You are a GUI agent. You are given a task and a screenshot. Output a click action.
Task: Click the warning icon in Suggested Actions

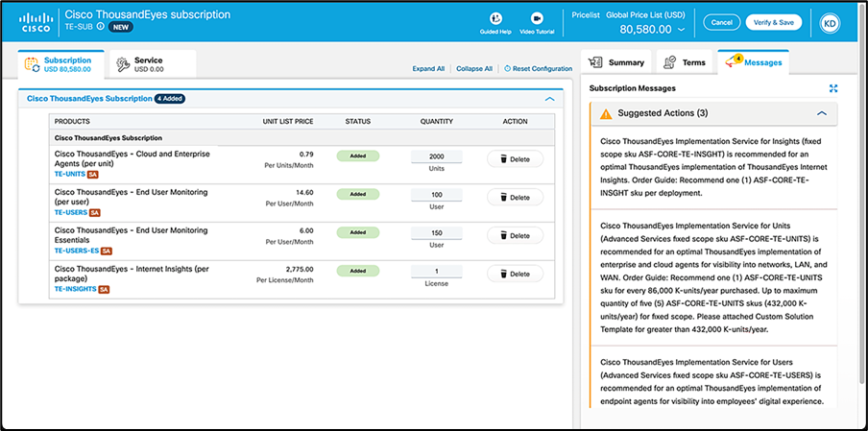tap(606, 113)
